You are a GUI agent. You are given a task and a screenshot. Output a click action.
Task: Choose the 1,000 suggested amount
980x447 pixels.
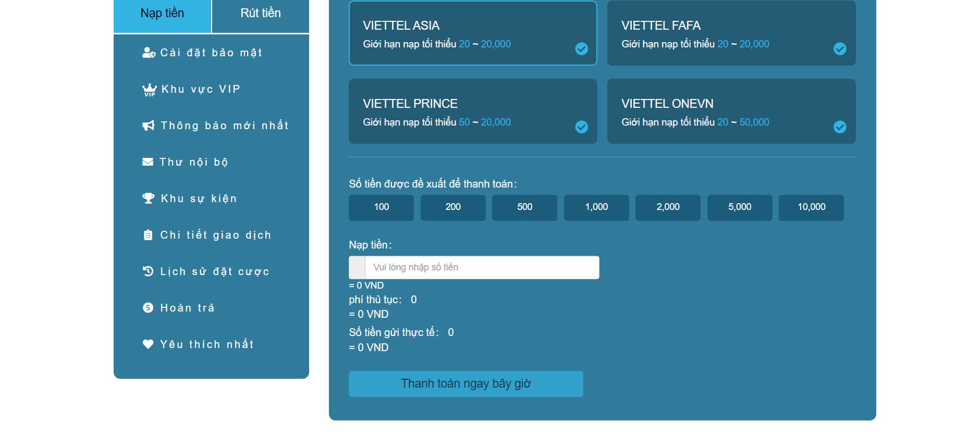coord(596,207)
